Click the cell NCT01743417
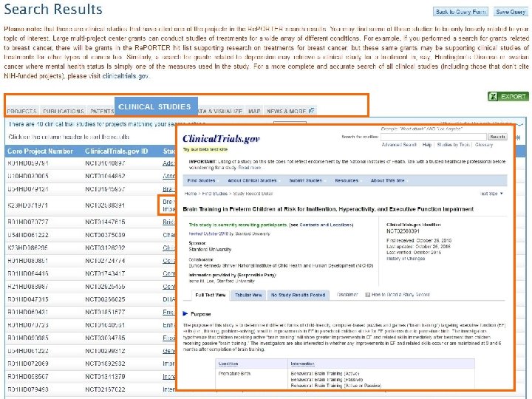532x399 pixels. [x=105, y=273]
